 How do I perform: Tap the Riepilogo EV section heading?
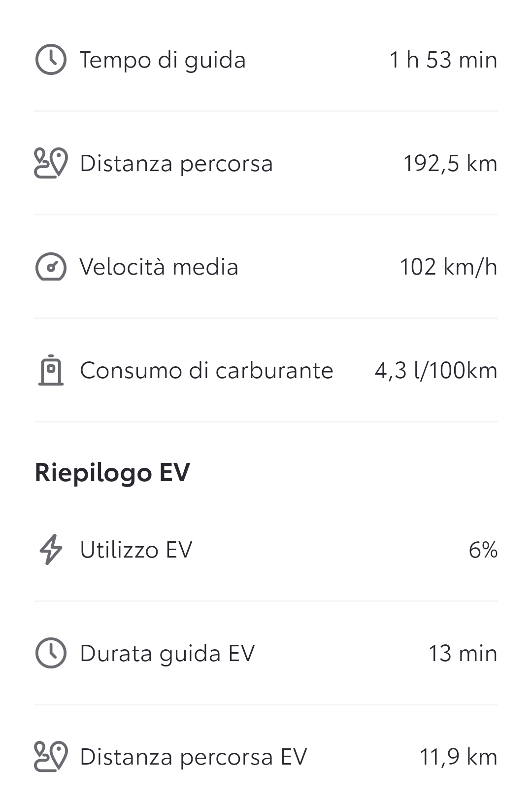coord(112,472)
